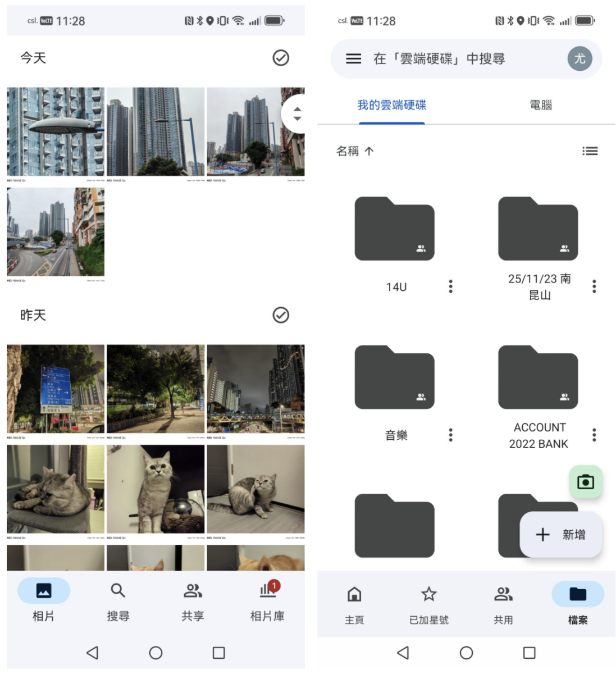
Task: Switch to the 電腦 tab
Action: tap(541, 105)
